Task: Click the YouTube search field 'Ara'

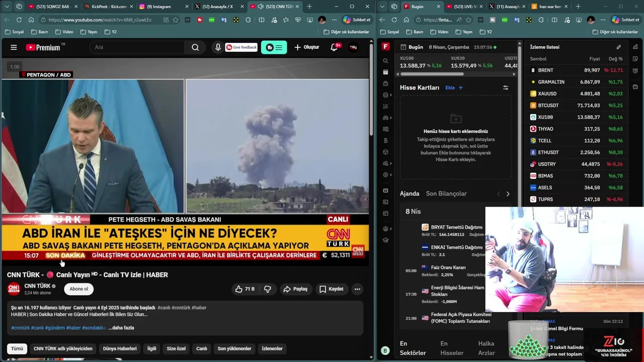Action: pos(137,47)
